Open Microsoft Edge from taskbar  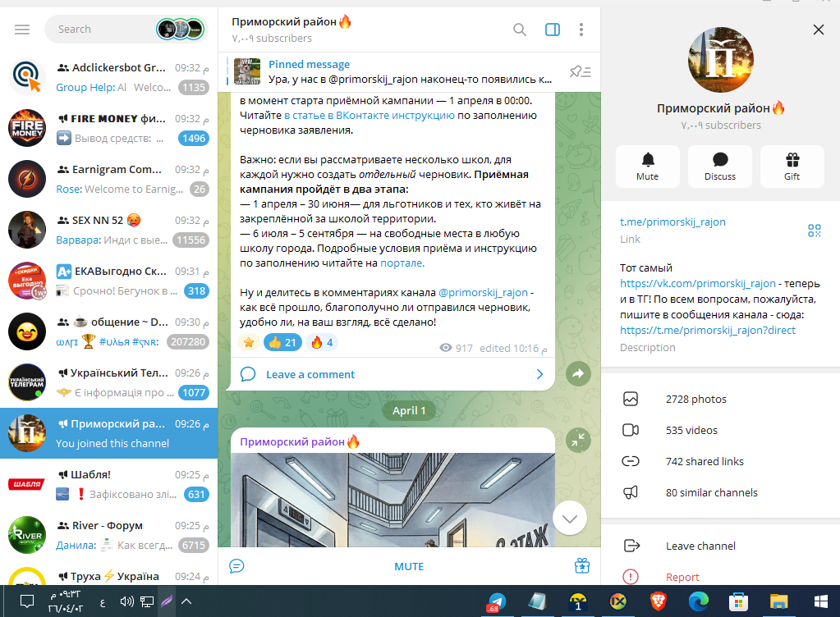699,601
